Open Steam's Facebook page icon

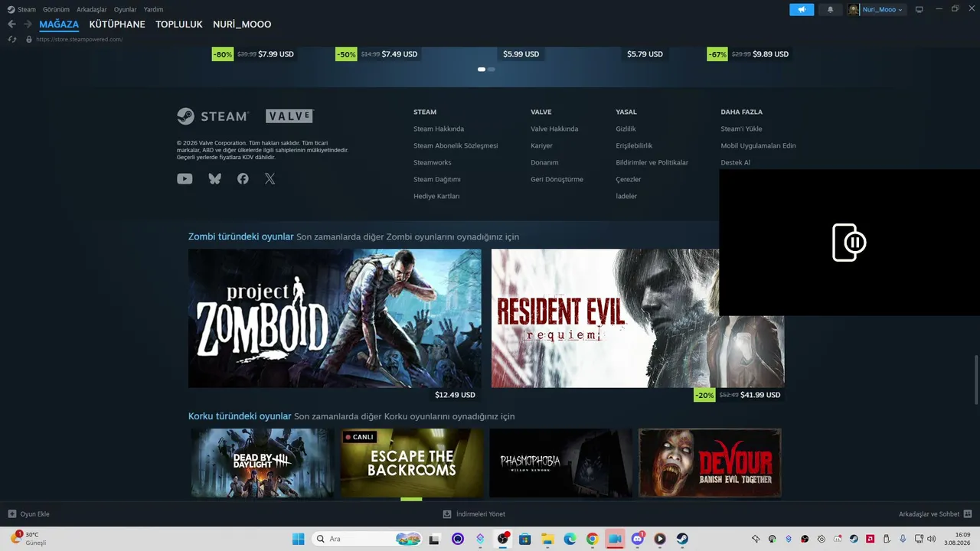tap(243, 179)
